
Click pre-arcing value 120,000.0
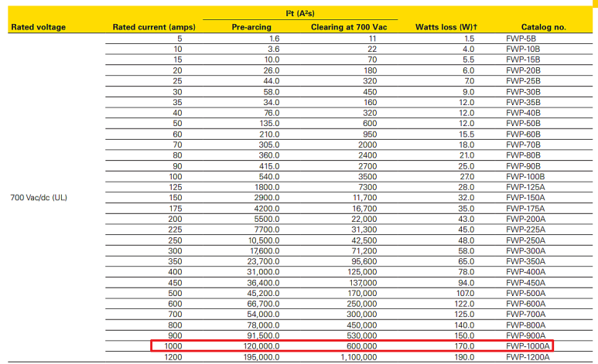pyautogui.click(x=261, y=346)
